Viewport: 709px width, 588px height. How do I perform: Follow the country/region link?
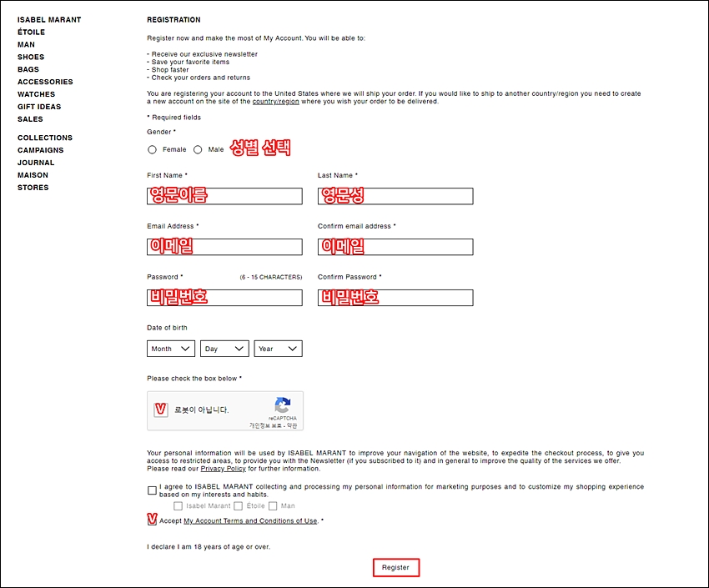point(276,102)
